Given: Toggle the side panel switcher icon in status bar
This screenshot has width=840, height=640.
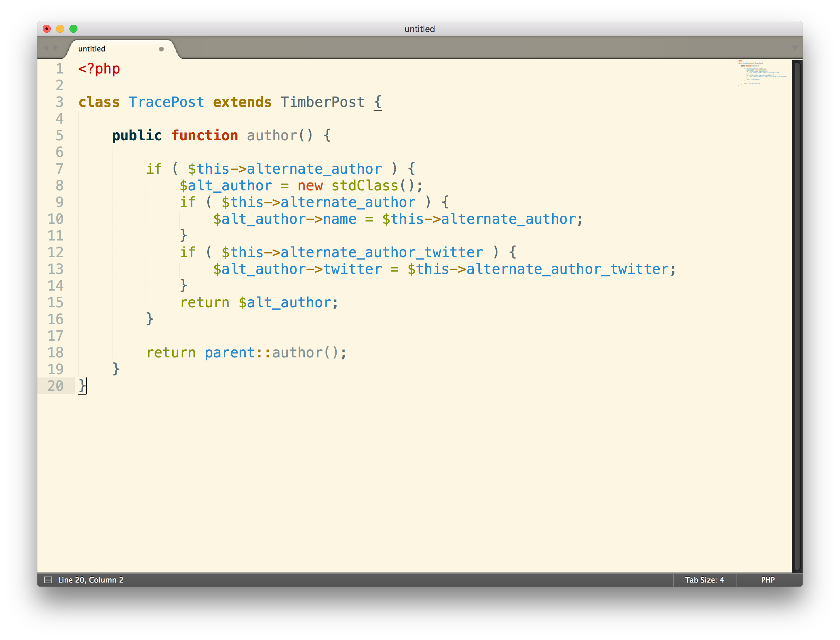Looking at the screenshot, I should 48,580.
